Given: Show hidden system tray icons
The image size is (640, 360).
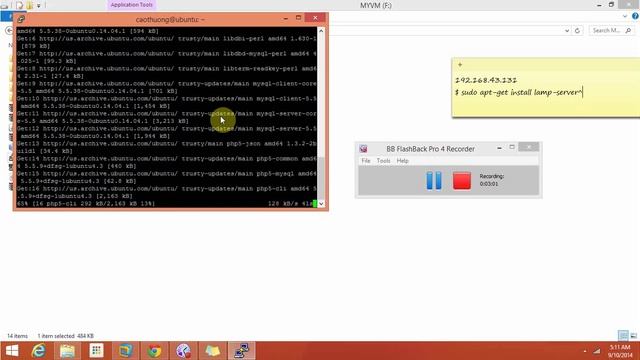Looking at the screenshot, I should point(584,351).
